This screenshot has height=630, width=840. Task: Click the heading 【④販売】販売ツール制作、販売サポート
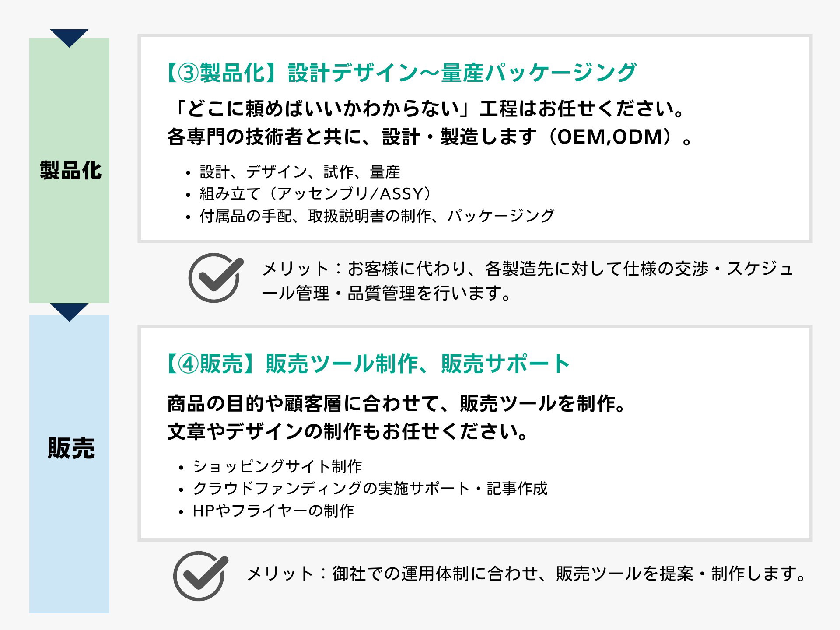tap(367, 364)
